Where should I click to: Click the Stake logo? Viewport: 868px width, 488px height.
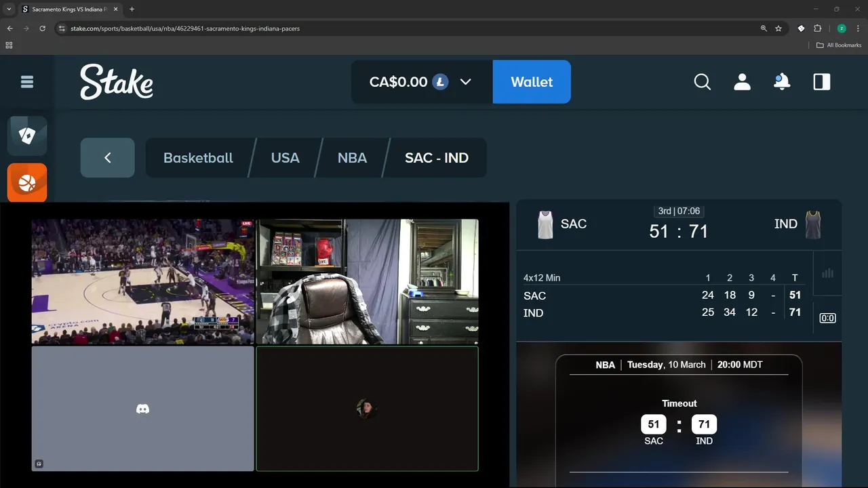tap(117, 82)
